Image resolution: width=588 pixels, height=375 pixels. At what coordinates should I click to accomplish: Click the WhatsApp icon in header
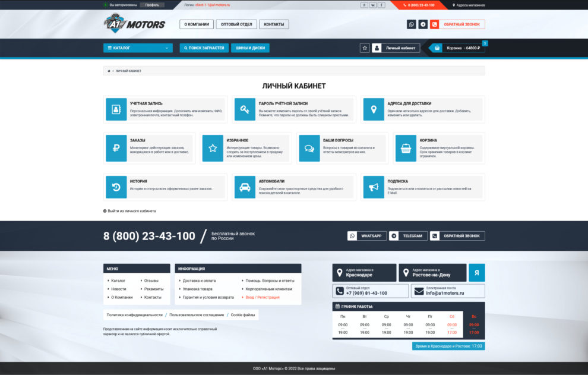[412, 24]
